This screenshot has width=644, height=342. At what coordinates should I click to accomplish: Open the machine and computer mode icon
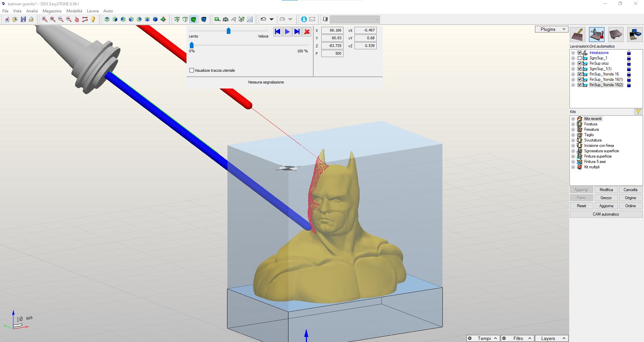(x=635, y=34)
